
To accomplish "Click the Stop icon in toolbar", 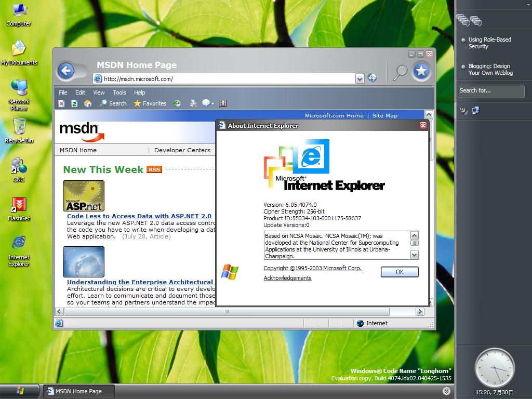I will 62,103.
